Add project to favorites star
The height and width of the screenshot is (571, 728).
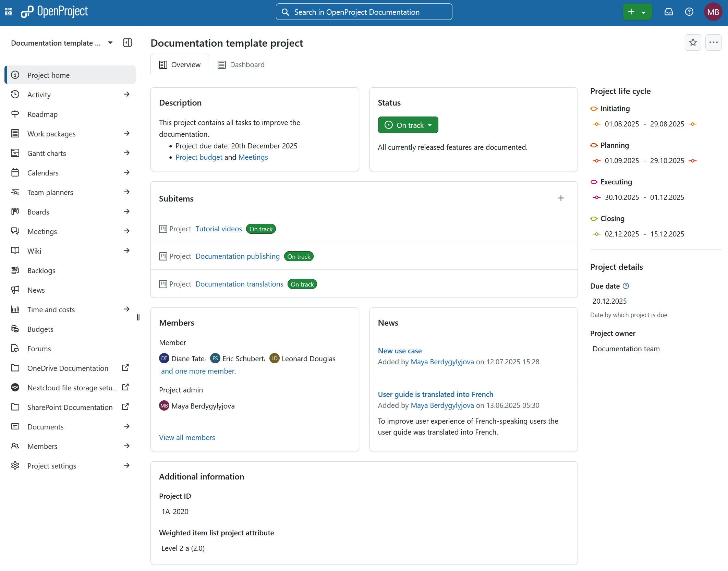(x=693, y=42)
